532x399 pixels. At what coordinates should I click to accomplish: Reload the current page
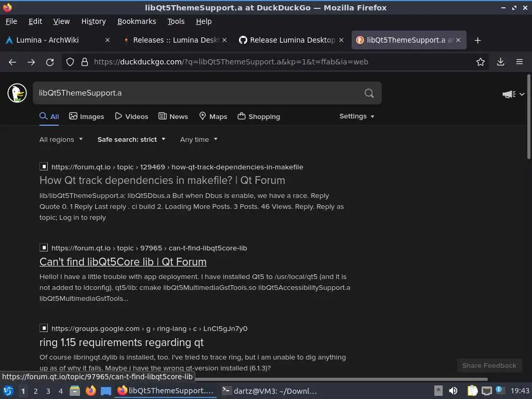coord(50,62)
